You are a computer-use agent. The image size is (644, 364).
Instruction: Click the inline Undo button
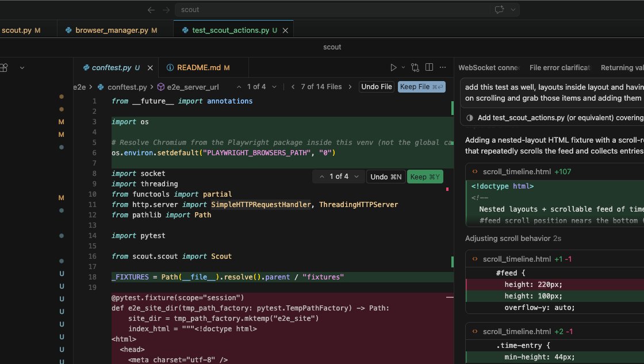[x=386, y=177]
